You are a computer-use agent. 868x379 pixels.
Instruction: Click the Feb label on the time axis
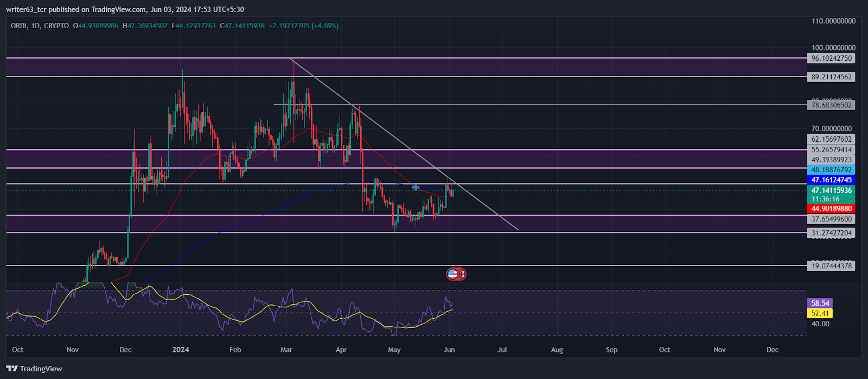pos(235,350)
